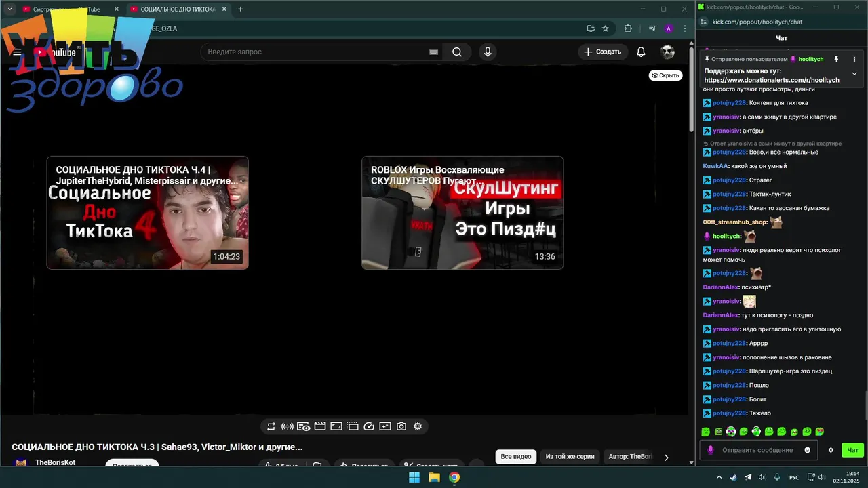Hide the end screen with 'Скрыть'
Screen dimensions: 868x488
665,75
